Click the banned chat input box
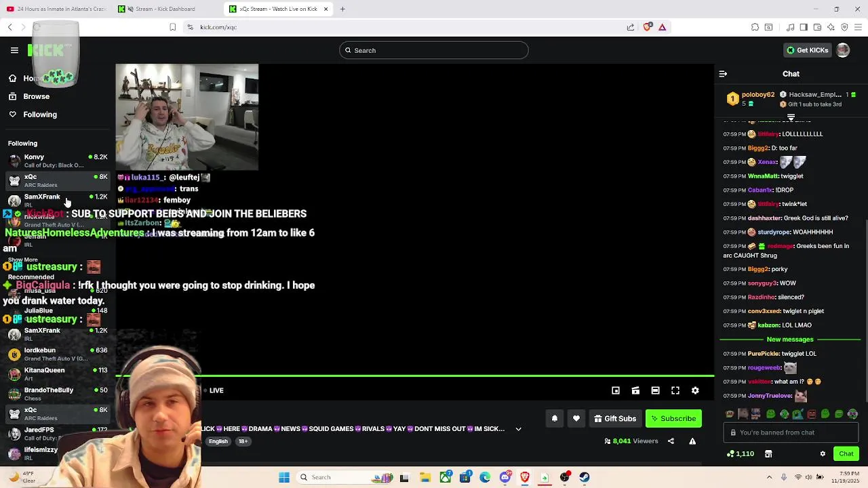The height and width of the screenshot is (488, 868). pyautogui.click(x=791, y=432)
